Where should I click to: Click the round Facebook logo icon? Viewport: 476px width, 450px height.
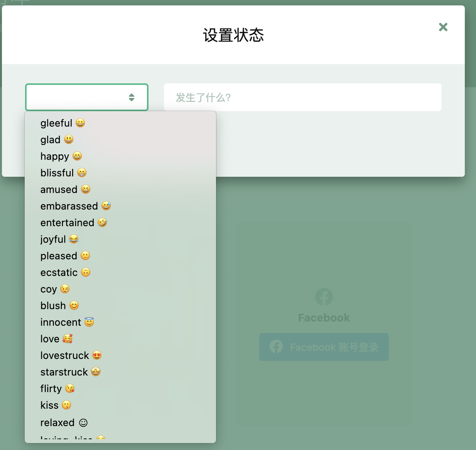[x=324, y=297]
